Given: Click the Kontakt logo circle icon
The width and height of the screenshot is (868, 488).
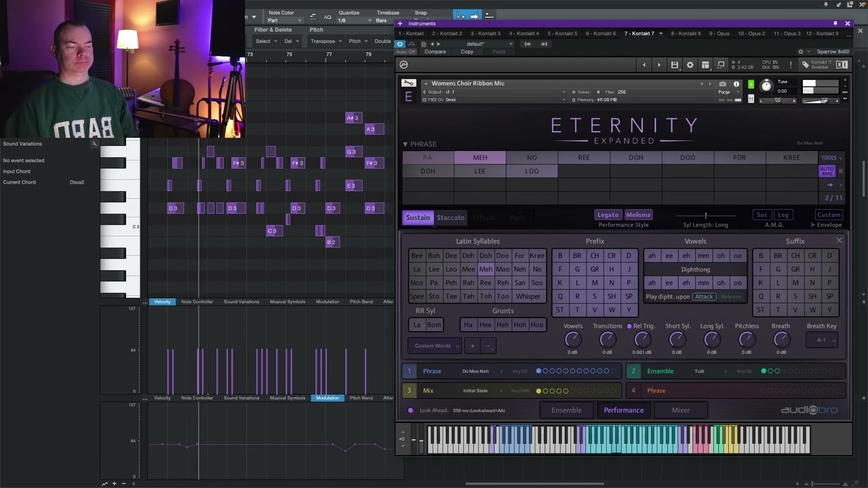Looking at the screenshot, I should pyautogui.click(x=403, y=64).
